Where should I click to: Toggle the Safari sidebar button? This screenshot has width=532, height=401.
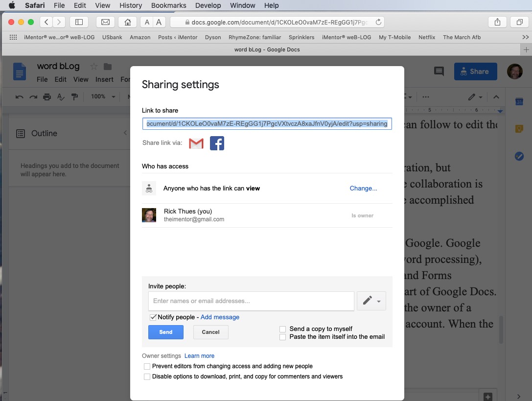tap(79, 22)
